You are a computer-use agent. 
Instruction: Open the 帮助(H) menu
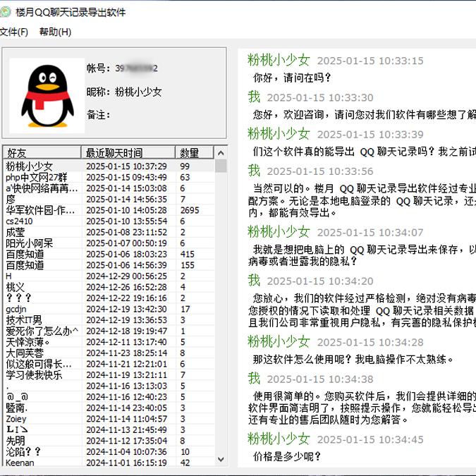coord(55,32)
